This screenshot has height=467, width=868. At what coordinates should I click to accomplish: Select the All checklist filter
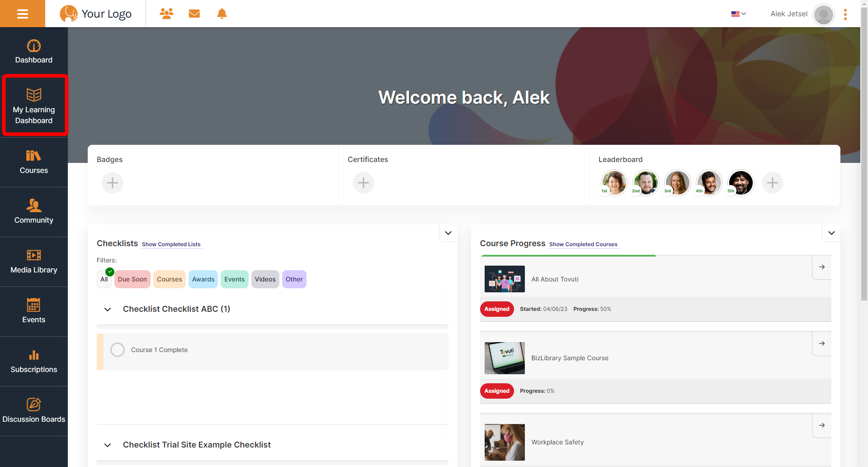point(104,279)
